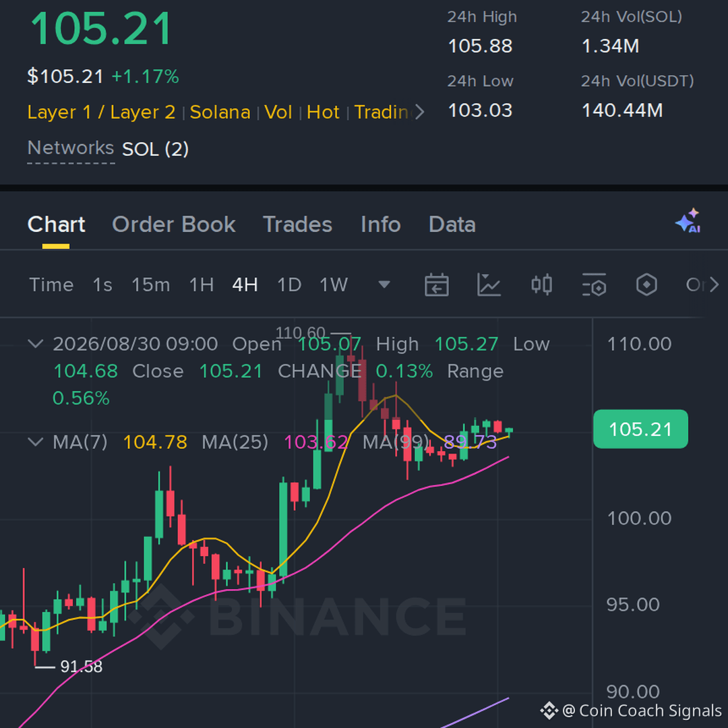Click the SOL (2) networks value
The width and height of the screenshot is (728, 728).
tap(155, 150)
